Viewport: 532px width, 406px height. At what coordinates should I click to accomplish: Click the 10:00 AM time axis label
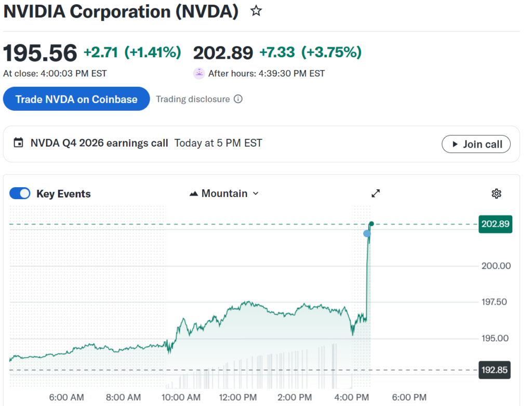click(180, 397)
